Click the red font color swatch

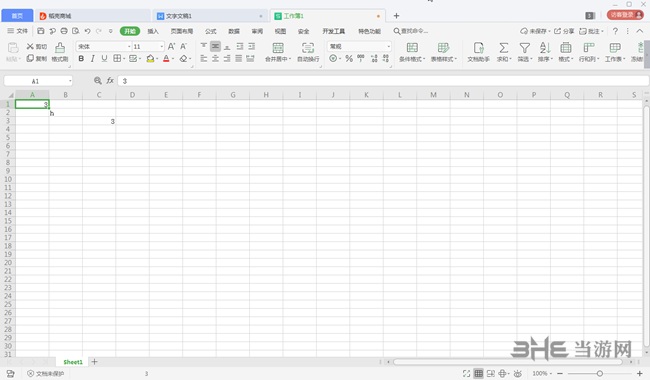pyautogui.click(x=166, y=59)
